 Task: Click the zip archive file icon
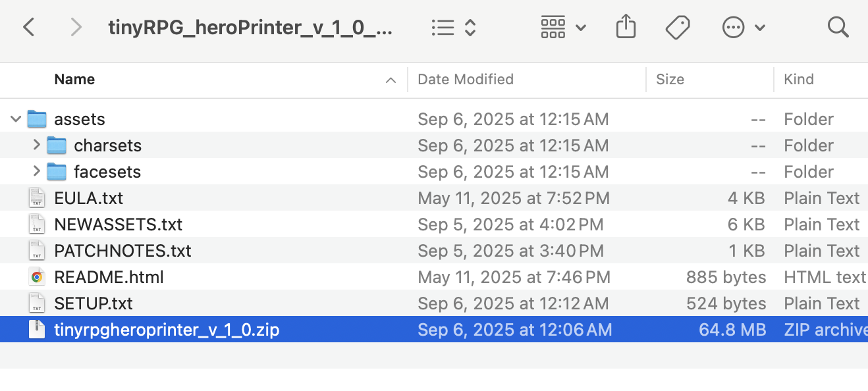pos(37,329)
